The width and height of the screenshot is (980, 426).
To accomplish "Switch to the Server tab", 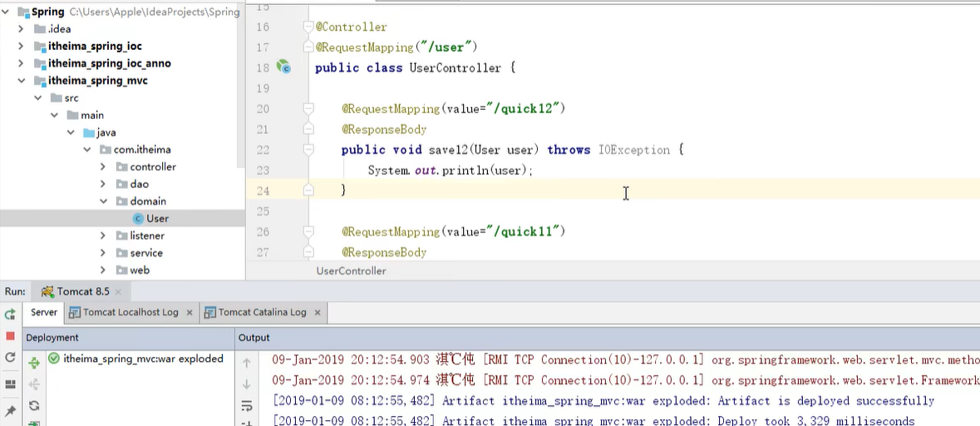I will [x=44, y=312].
